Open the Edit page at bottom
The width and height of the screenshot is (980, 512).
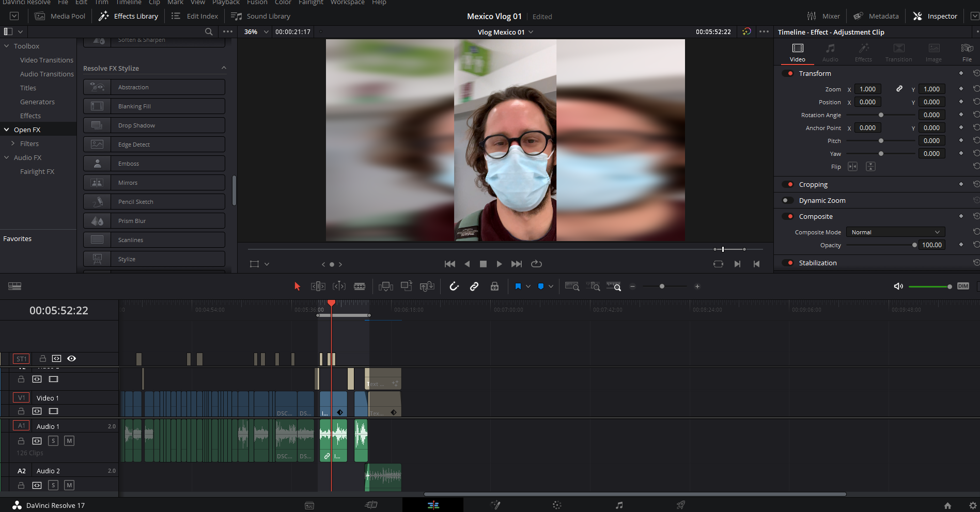click(433, 505)
